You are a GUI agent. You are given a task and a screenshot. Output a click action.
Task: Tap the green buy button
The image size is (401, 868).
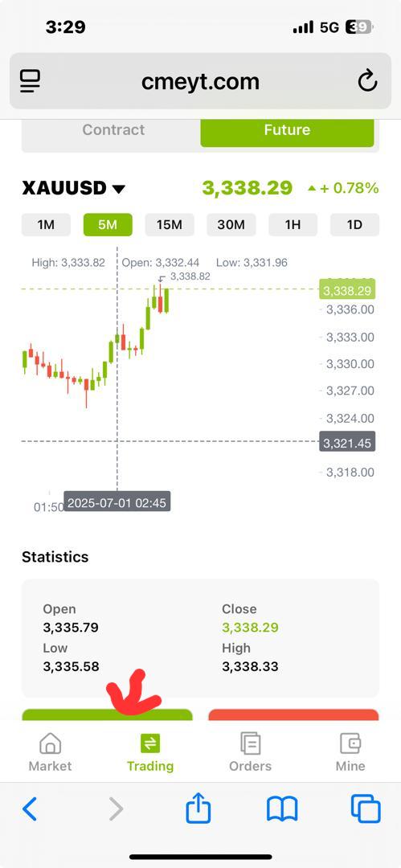click(107, 714)
